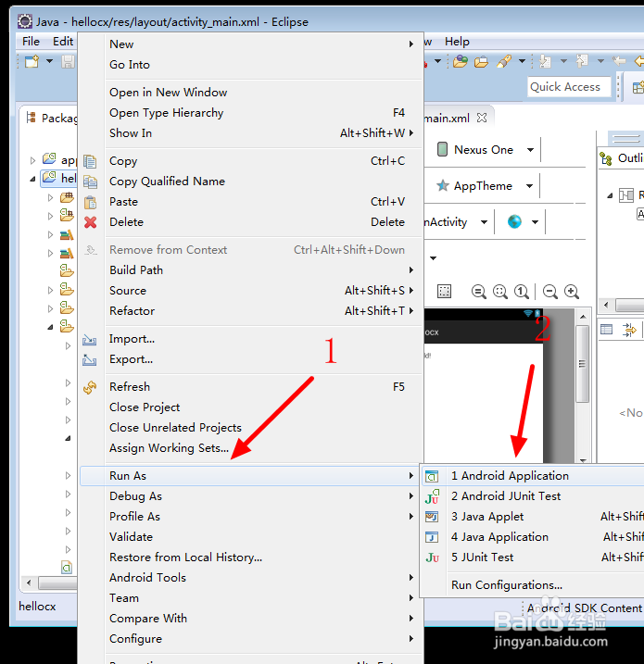Click the New wizard toolbar icon

click(32, 62)
